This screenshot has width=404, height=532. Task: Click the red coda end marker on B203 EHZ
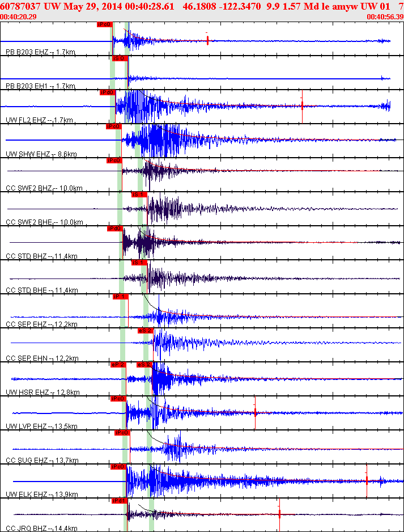[207, 41]
